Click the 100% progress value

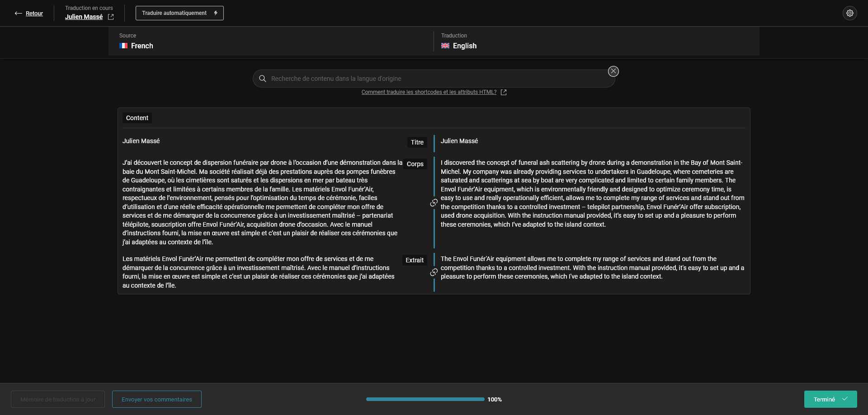pyautogui.click(x=495, y=399)
